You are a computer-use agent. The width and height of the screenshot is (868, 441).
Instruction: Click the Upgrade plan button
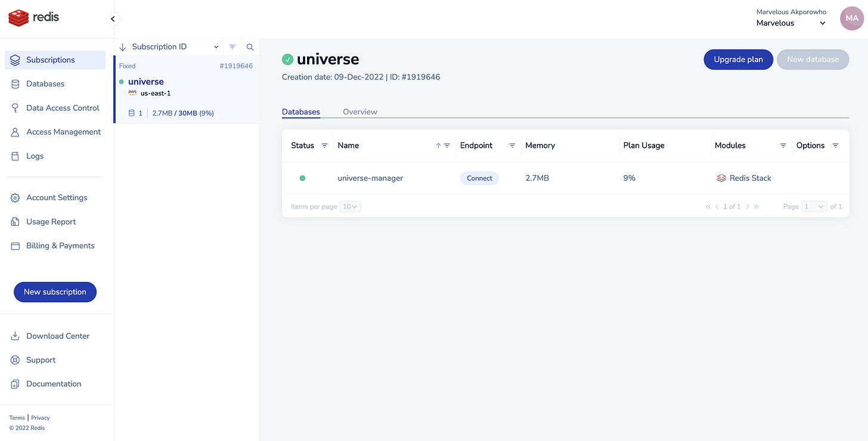(739, 60)
